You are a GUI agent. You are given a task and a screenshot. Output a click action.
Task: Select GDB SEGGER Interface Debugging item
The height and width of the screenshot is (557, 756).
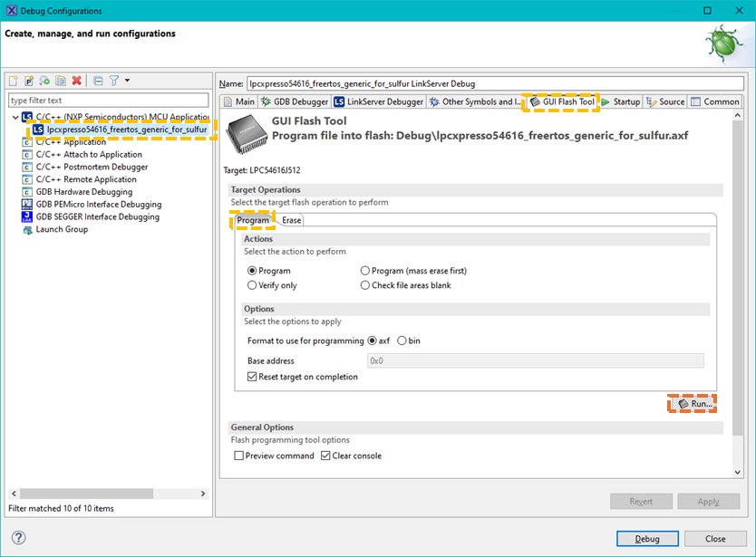coord(97,217)
